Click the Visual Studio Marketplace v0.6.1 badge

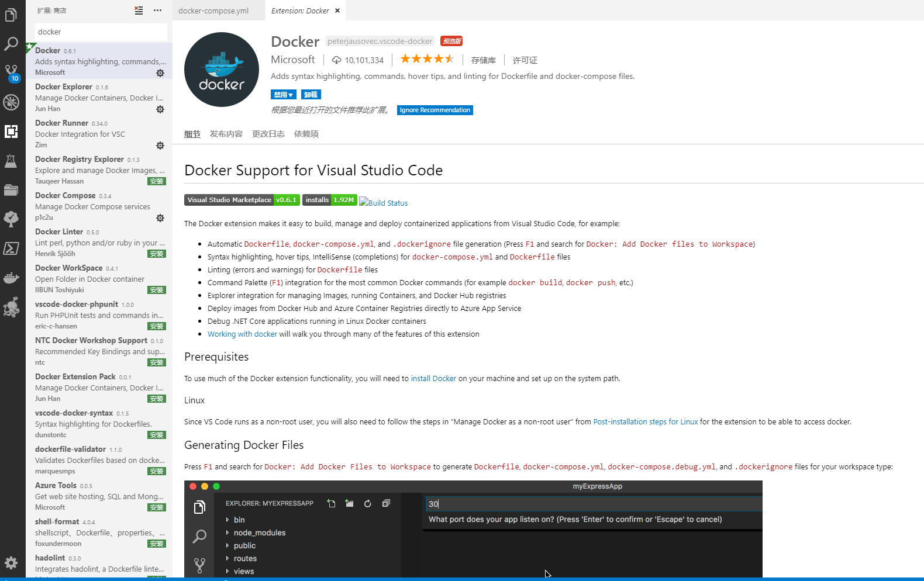pos(242,200)
